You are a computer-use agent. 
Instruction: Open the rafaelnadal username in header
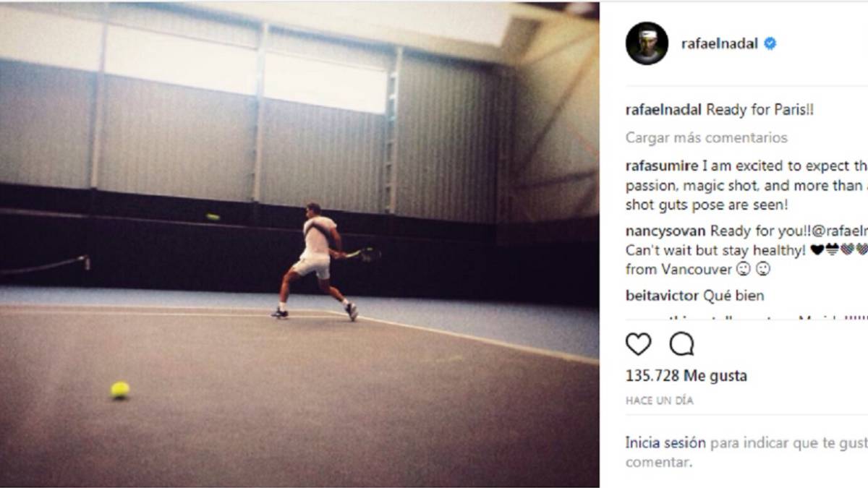[x=720, y=43]
